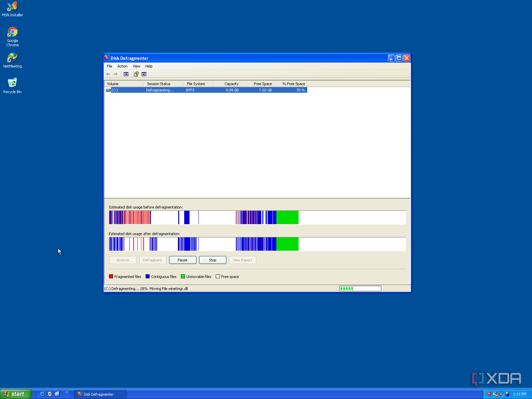Click the green Unmovable files legend swatch
Image resolution: width=532 pixels, height=399 pixels.
(x=183, y=276)
